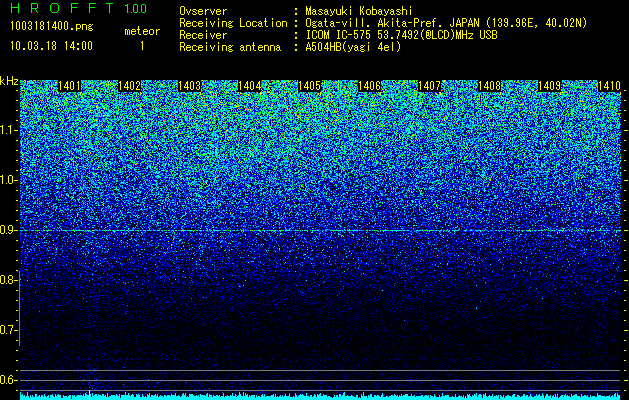Click the 1408 time label
The height and width of the screenshot is (400, 629).
[x=490, y=86]
